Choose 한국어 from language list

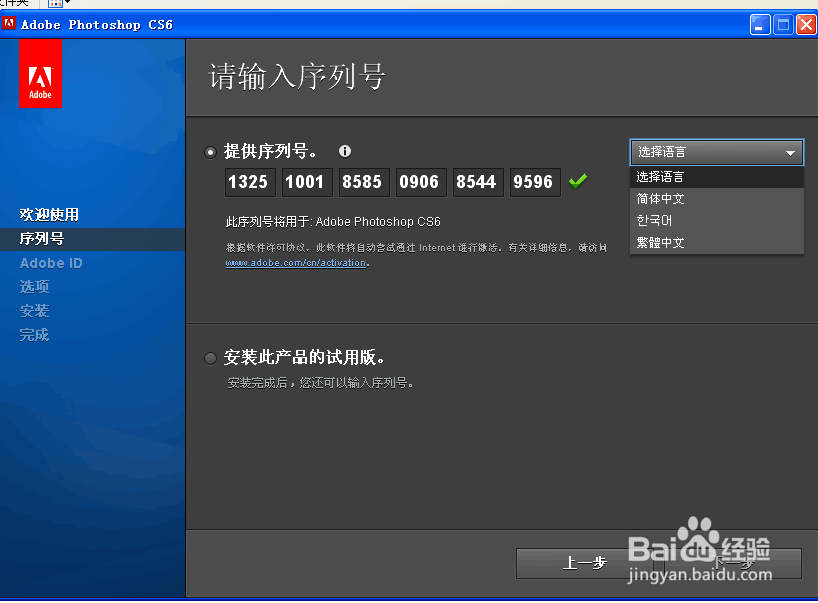(717, 221)
